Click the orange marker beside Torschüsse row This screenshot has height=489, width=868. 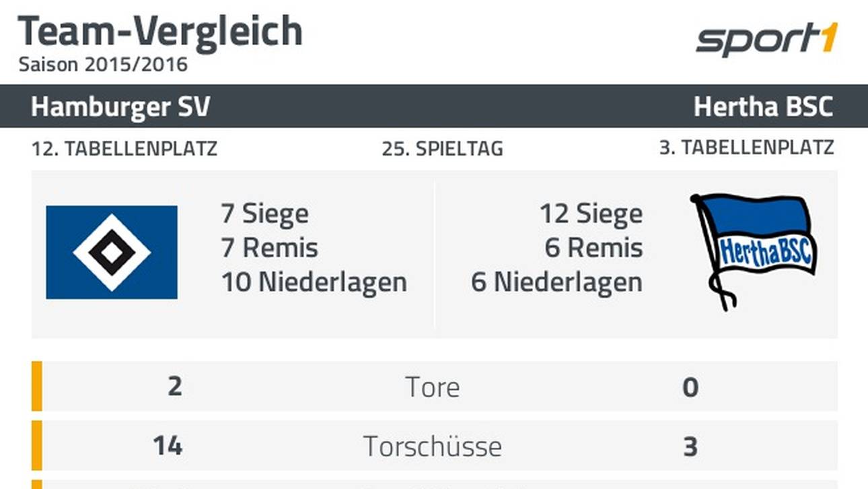click(37, 446)
